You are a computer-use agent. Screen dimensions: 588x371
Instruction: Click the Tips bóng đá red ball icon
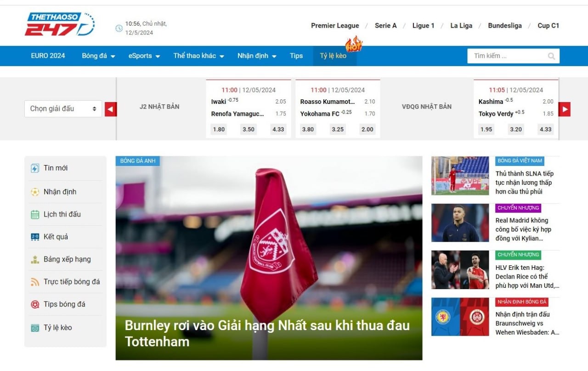(x=35, y=304)
